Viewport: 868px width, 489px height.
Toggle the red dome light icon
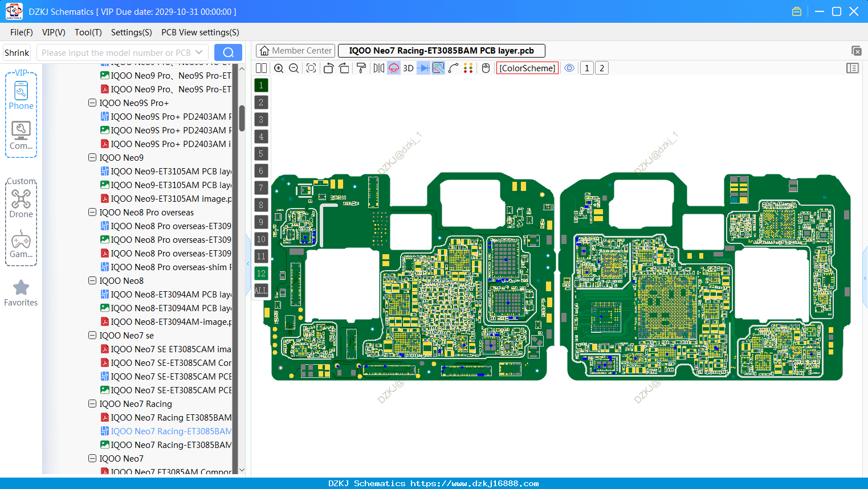(394, 68)
